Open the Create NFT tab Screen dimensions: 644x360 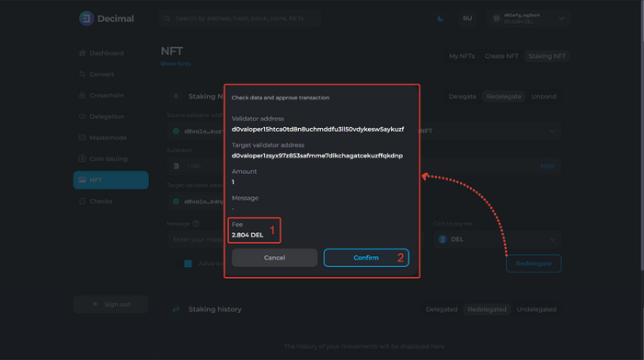[501, 56]
